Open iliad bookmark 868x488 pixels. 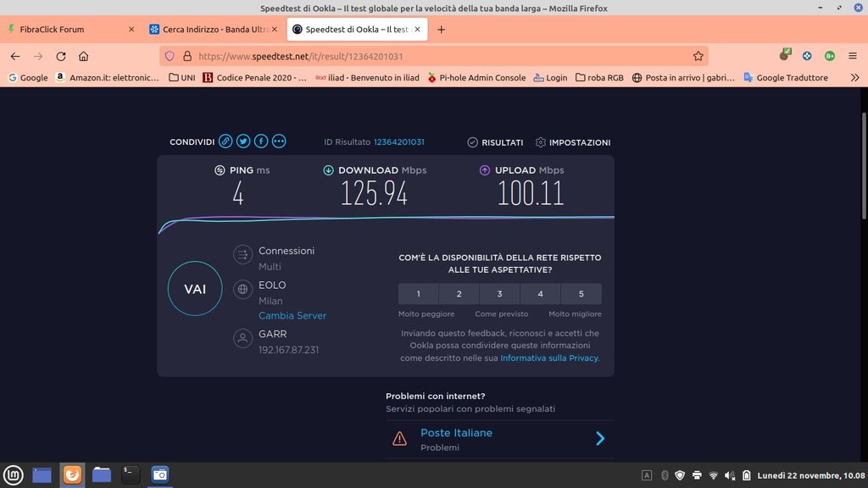(x=367, y=77)
